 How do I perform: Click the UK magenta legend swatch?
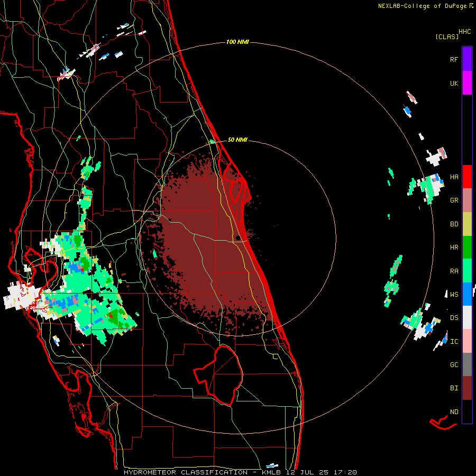(467, 83)
